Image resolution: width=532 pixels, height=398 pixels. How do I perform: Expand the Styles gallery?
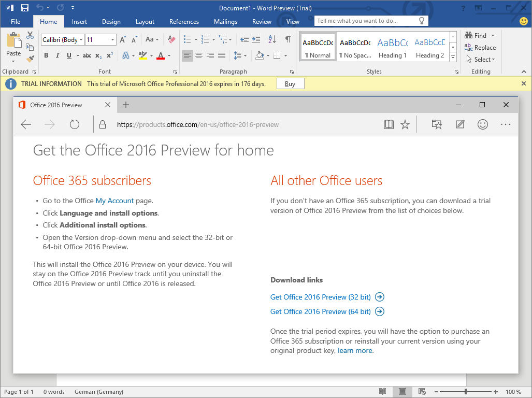click(x=453, y=58)
